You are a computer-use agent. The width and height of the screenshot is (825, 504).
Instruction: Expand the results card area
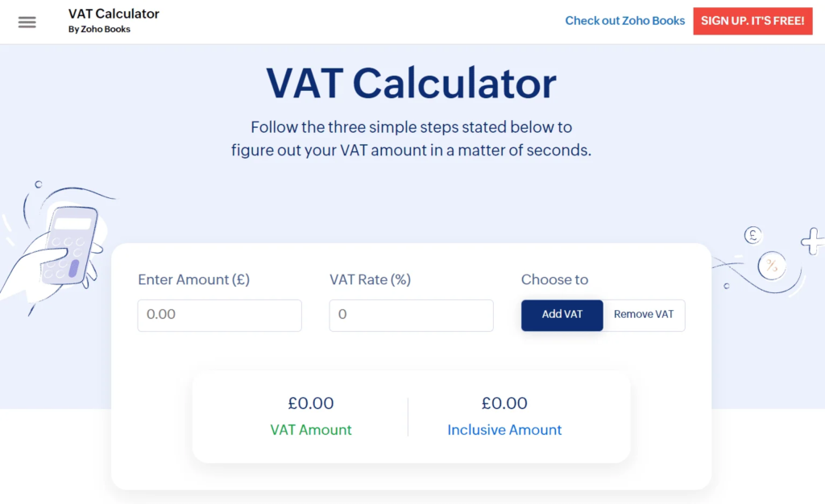411,417
